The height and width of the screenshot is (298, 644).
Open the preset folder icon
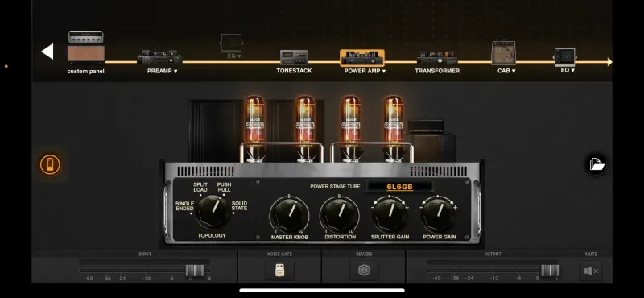[x=597, y=164]
